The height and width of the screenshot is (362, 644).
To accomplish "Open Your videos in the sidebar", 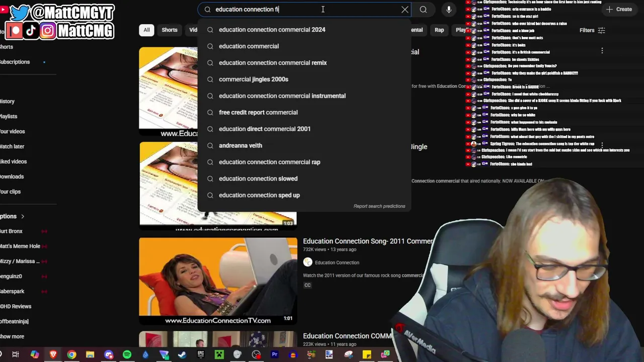I will tap(12, 132).
